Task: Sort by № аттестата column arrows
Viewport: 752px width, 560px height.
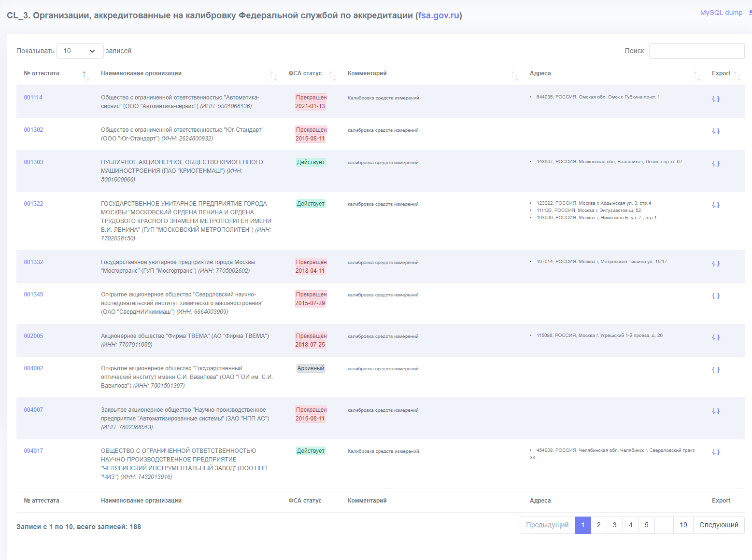Action: coord(85,75)
